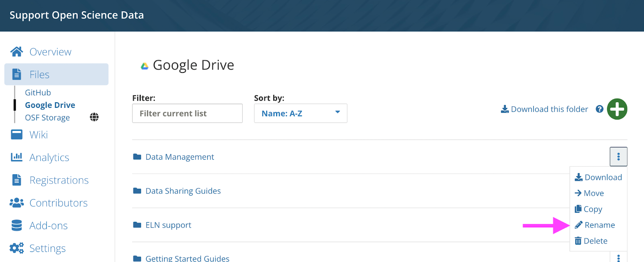
Task: Click the globe icon beside OSF Storage
Action: (x=94, y=117)
